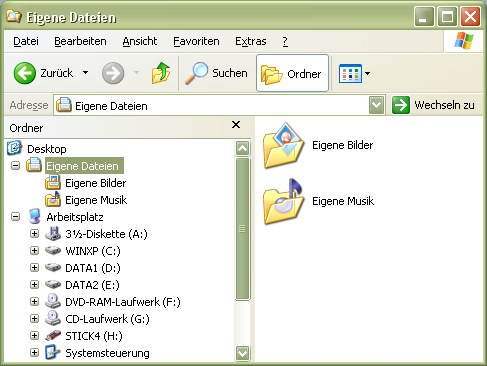The image size is (487, 366).
Task: Click the Desktop icon in tree
Action: tap(15, 148)
